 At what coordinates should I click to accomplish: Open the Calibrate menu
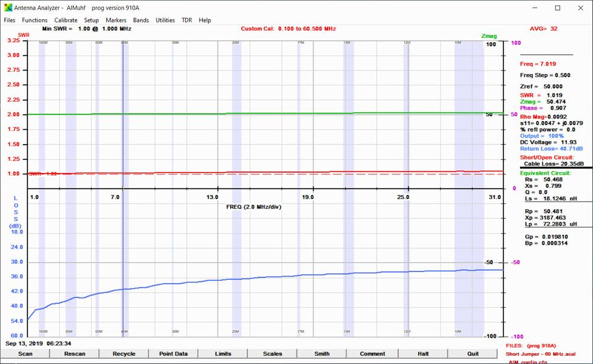click(66, 20)
